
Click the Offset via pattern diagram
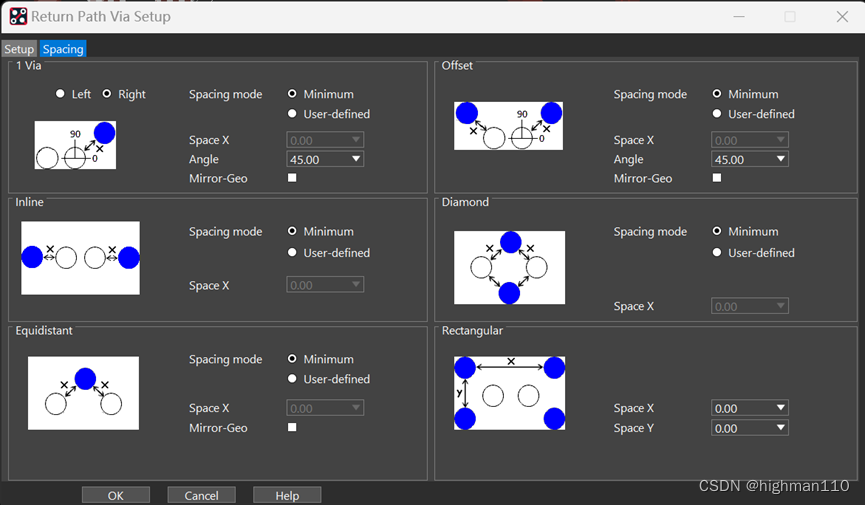[x=508, y=126]
